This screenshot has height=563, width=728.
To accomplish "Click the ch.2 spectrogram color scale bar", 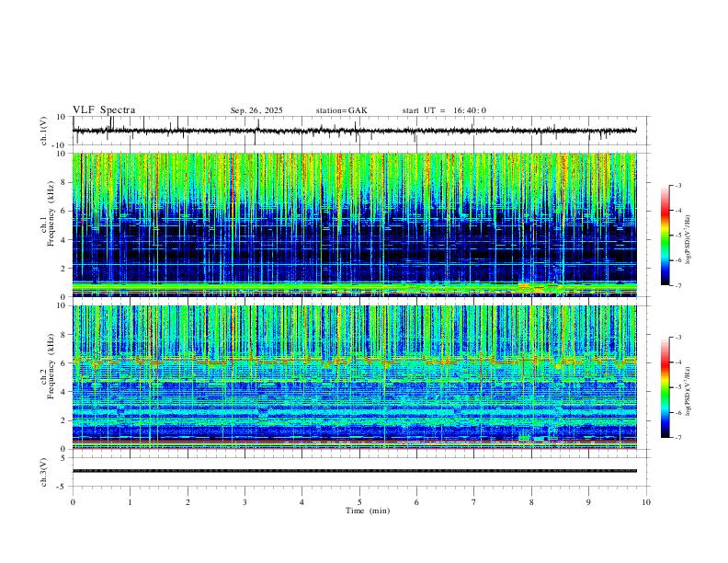I will 665,387.
